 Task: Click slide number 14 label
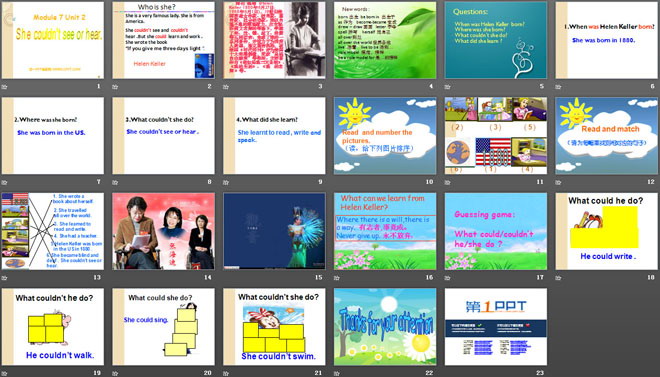[208, 277]
